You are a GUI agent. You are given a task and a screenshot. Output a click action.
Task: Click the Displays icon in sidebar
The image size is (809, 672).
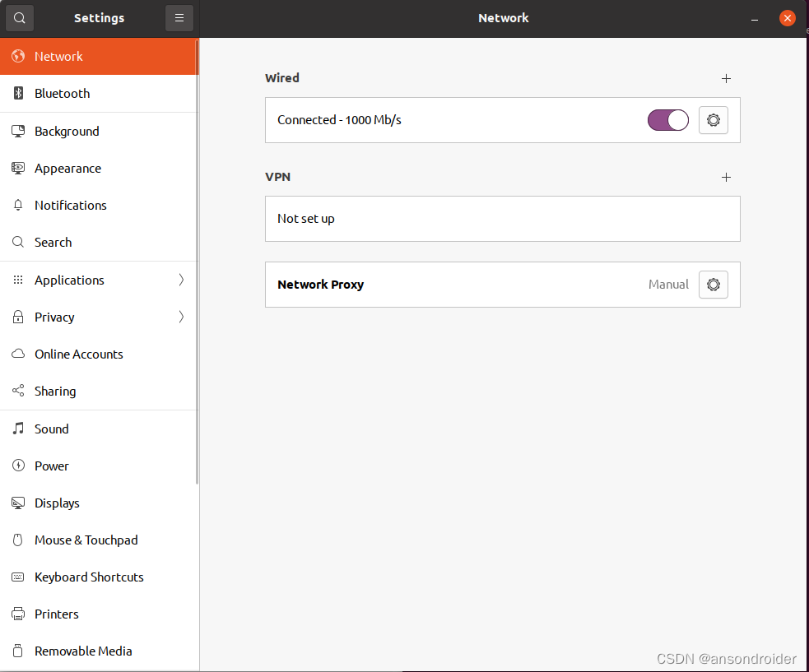coord(18,503)
